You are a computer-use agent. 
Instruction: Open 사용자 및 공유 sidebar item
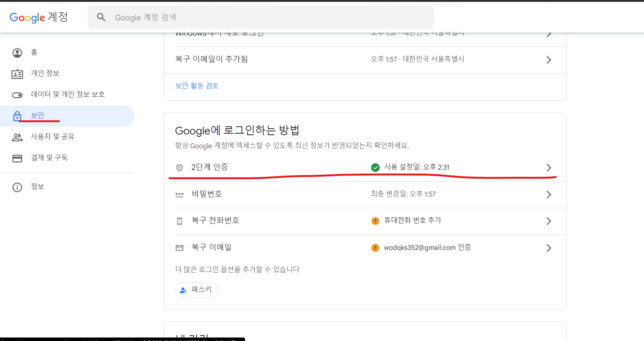pos(67,137)
